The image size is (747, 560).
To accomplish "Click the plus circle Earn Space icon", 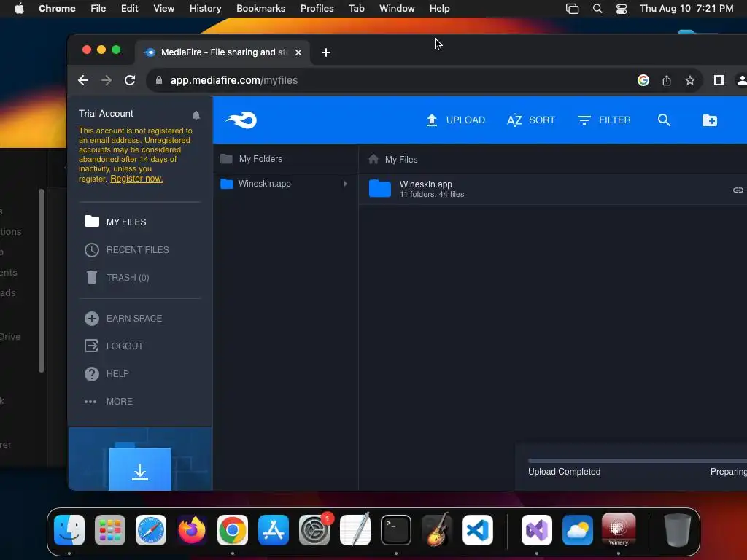I will pyautogui.click(x=91, y=318).
